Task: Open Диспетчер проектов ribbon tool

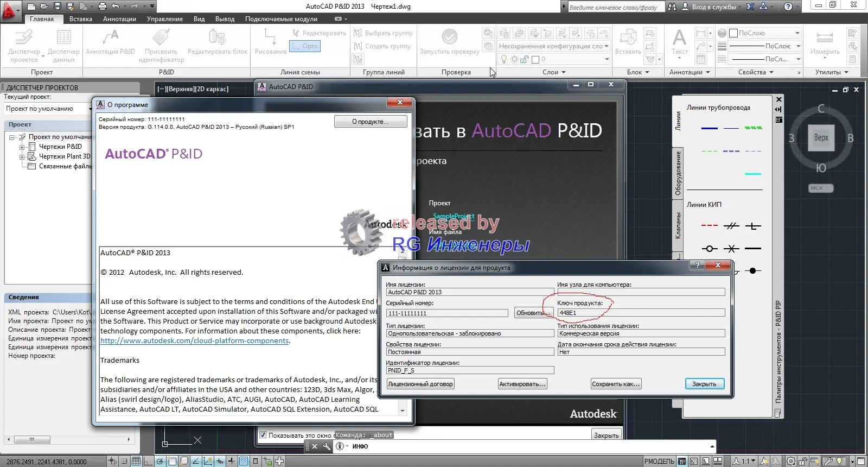Action: (x=24, y=46)
